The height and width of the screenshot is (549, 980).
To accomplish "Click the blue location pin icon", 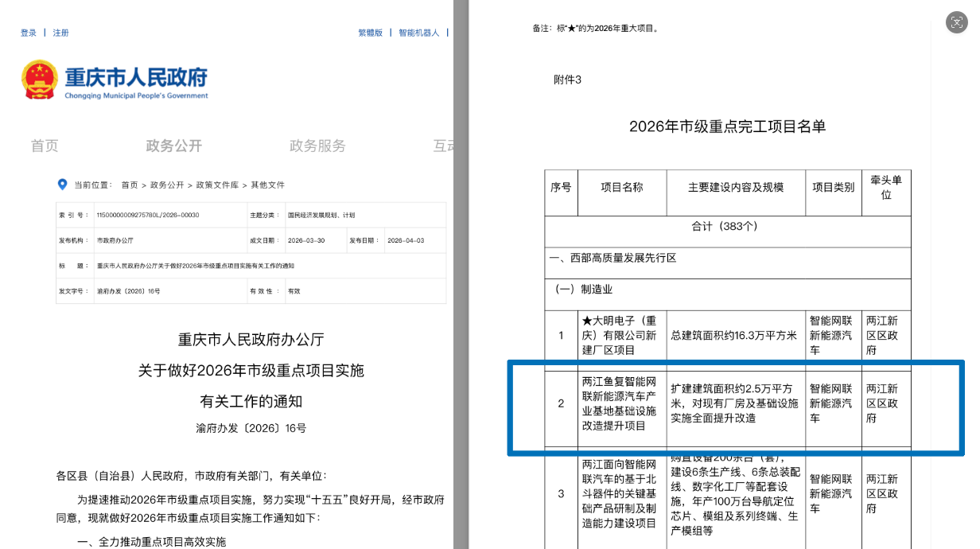I will tap(63, 185).
